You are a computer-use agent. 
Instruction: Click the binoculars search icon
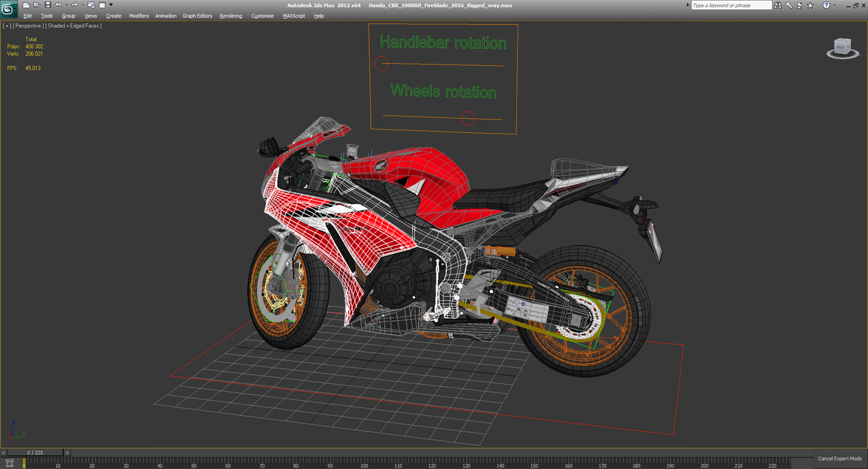pyautogui.click(x=778, y=5)
